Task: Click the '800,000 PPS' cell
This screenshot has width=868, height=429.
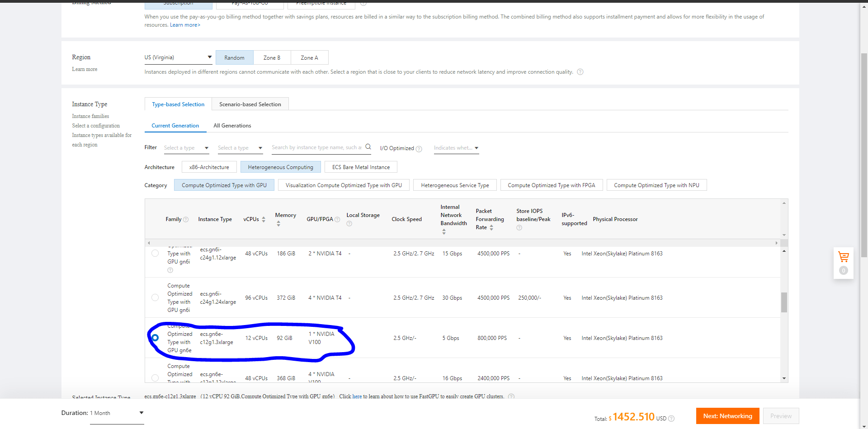Action: click(x=492, y=338)
